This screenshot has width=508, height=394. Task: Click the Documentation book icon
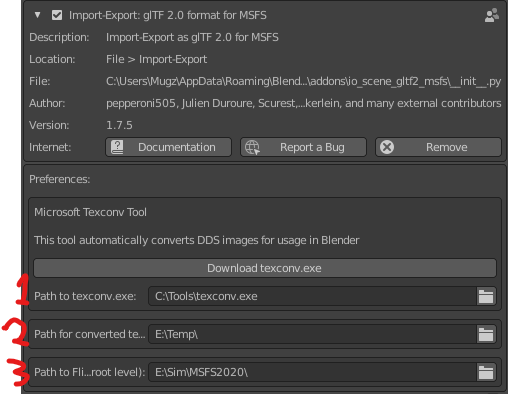pos(117,147)
